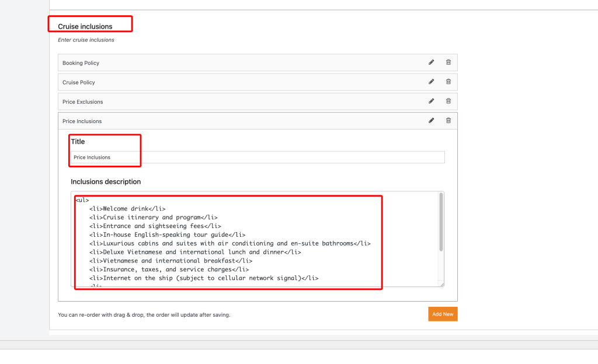Click the edit pencil for Booking Policy
The height and width of the screenshot is (364, 598).
(431, 62)
